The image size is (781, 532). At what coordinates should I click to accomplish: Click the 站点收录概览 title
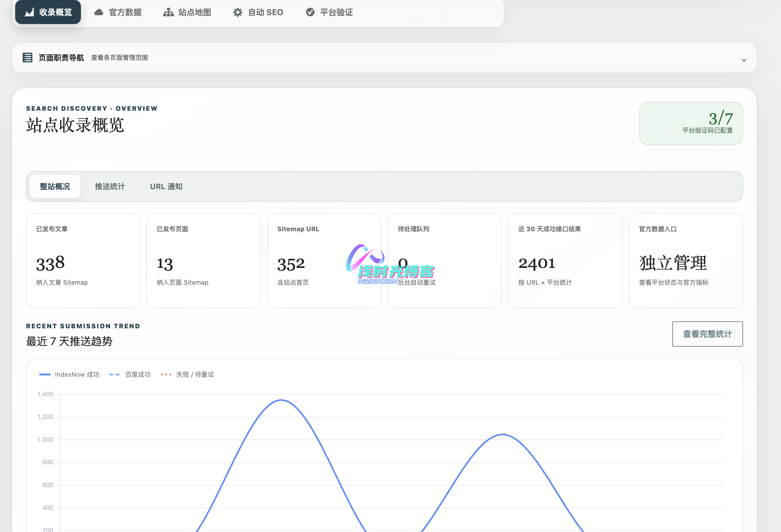(75, 125)
